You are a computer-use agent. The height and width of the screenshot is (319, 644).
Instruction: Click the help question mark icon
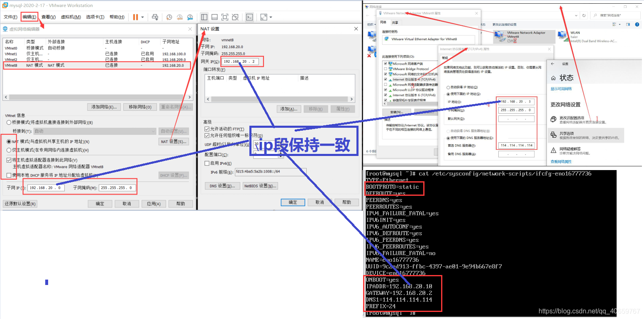point(637,24)
